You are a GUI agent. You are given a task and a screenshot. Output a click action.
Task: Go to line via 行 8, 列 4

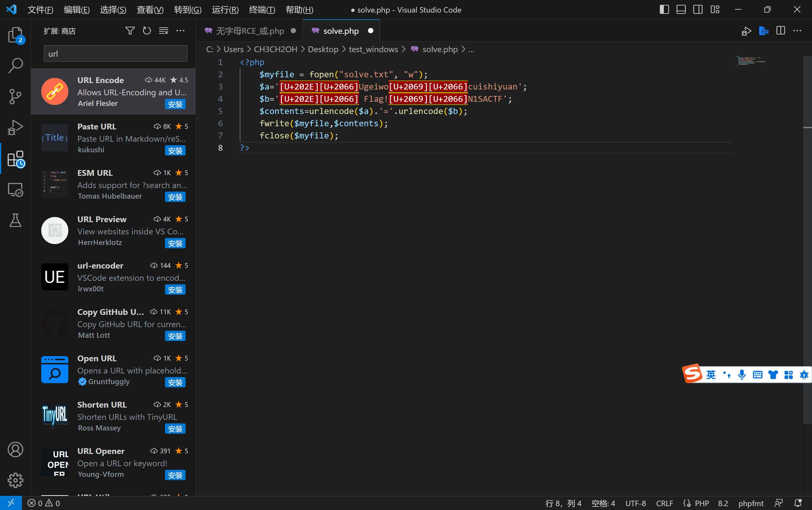click(x=563, y=503)
